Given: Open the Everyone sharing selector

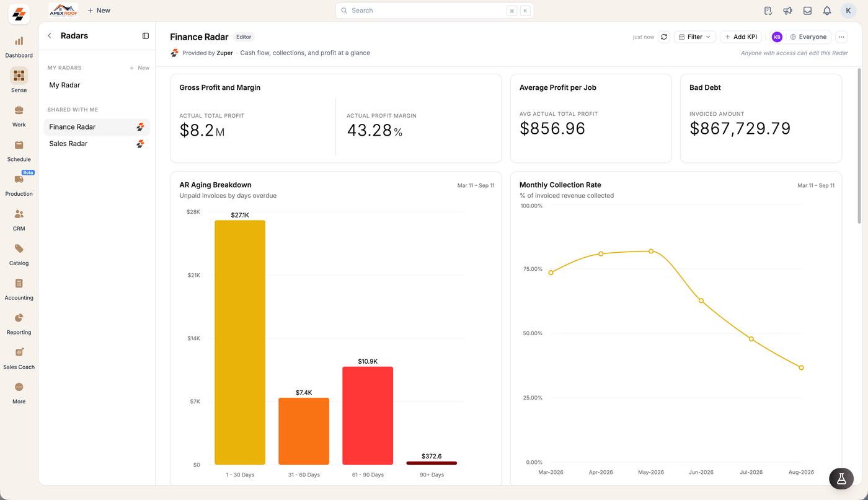Looking at the screenshot, I should point(808,37).
